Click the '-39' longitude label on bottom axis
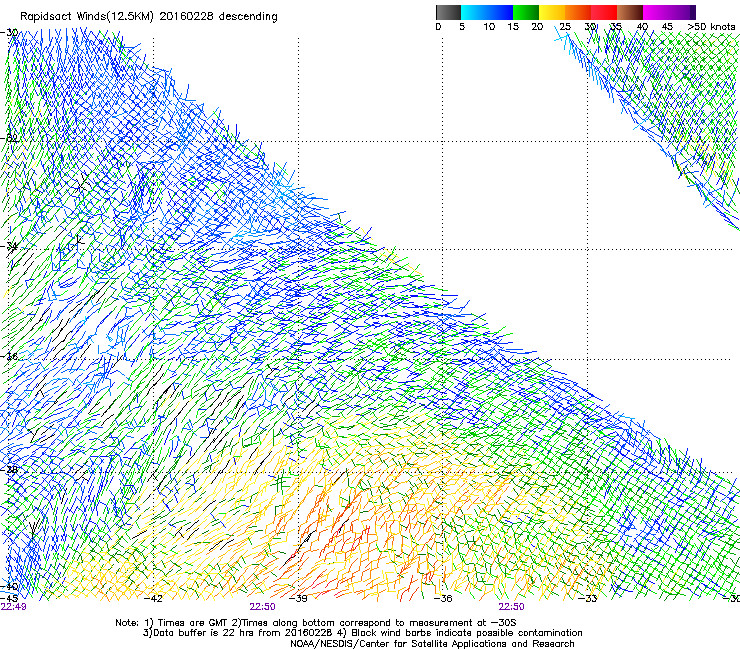740x650 pixels. tap(298, 599)
